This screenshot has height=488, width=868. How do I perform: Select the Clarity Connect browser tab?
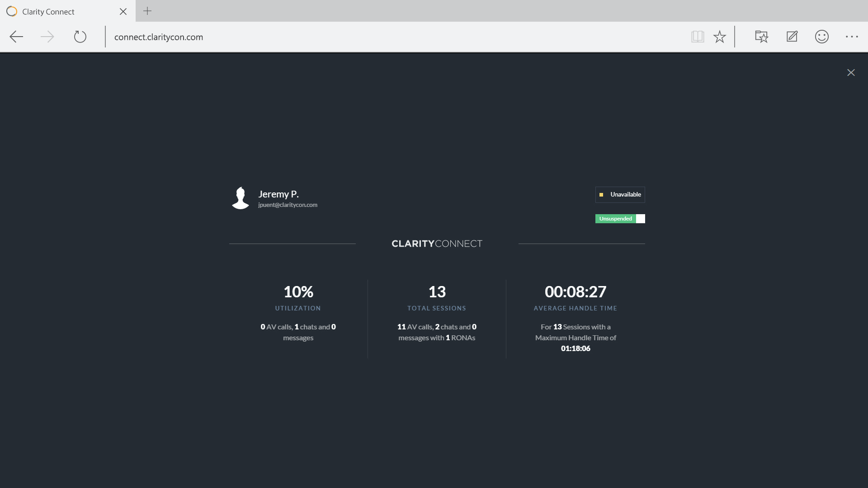click(x=48, y=12)
